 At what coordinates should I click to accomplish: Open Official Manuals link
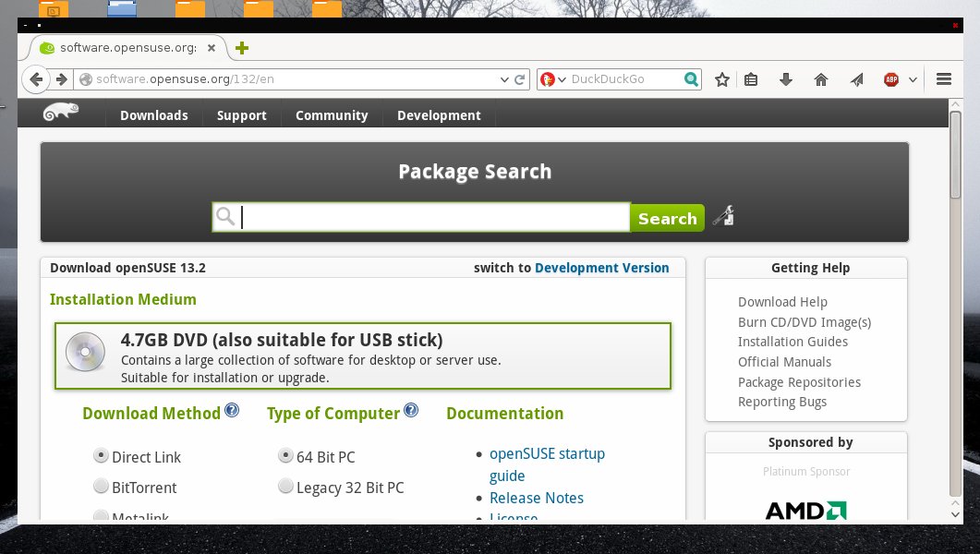pyautogui.click(x=784, y=362)
